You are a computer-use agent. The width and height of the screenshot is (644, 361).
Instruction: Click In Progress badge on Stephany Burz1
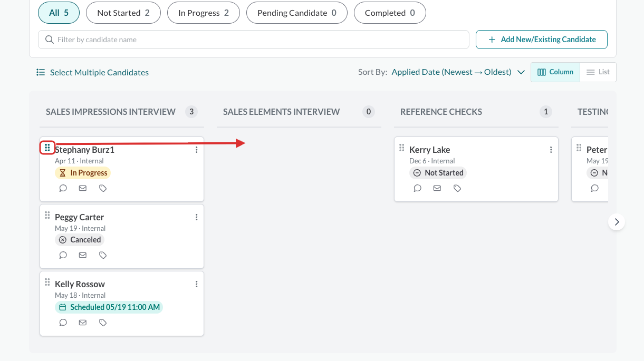tap(83, 173)
